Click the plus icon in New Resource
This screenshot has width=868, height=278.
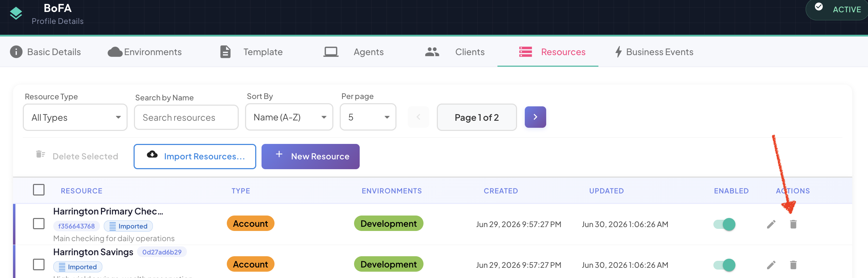[x=279, y=154]
